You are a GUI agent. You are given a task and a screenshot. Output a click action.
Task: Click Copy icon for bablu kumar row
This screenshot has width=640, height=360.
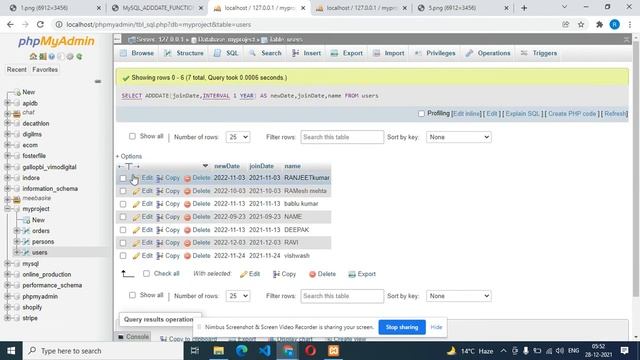pyautogui.click(x=160, y=204)
